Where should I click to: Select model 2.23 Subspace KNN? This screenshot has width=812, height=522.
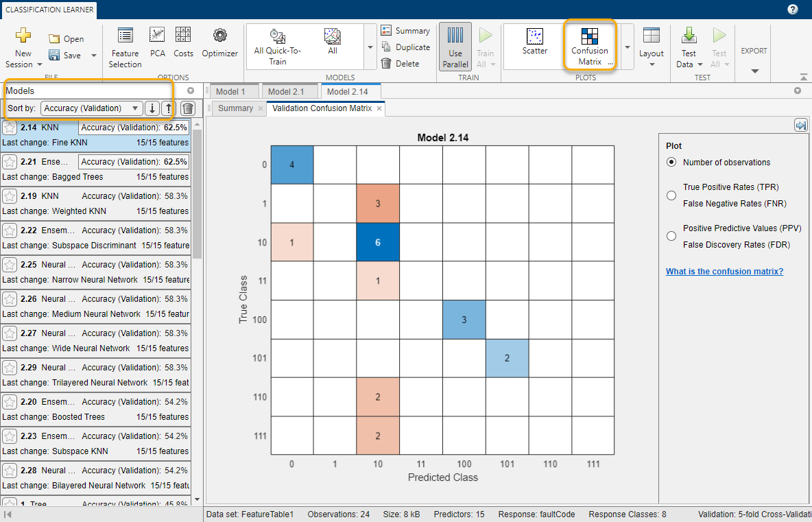click(95, 444)
